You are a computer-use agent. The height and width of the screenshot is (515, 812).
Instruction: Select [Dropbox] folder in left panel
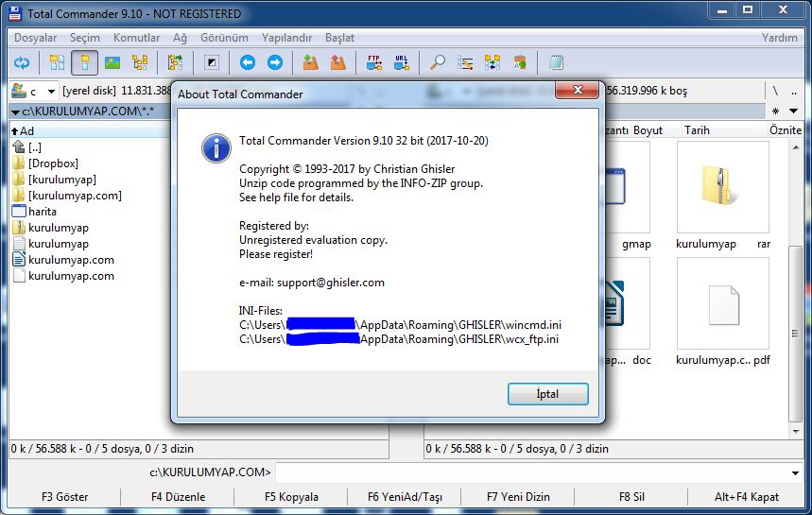tap(45, 163)
